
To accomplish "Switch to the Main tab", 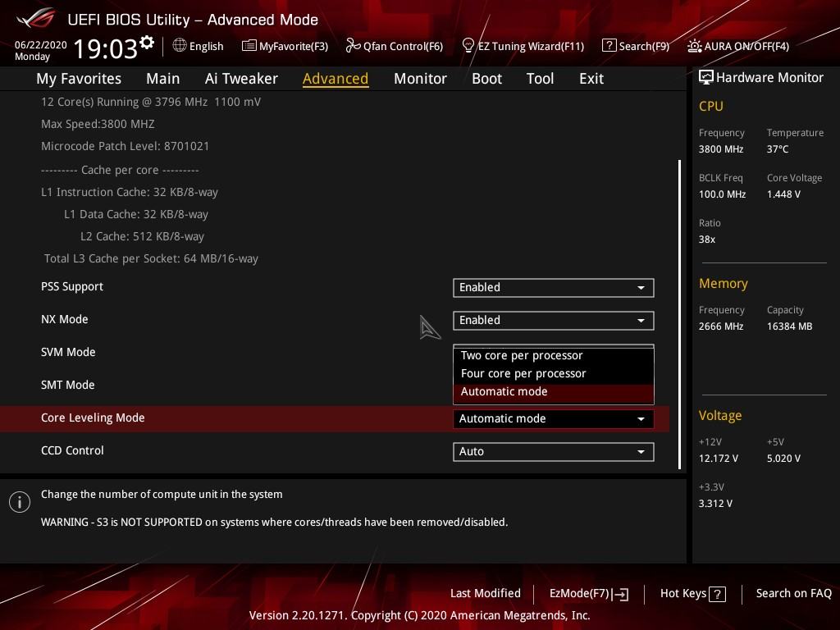I will (163, 79).
